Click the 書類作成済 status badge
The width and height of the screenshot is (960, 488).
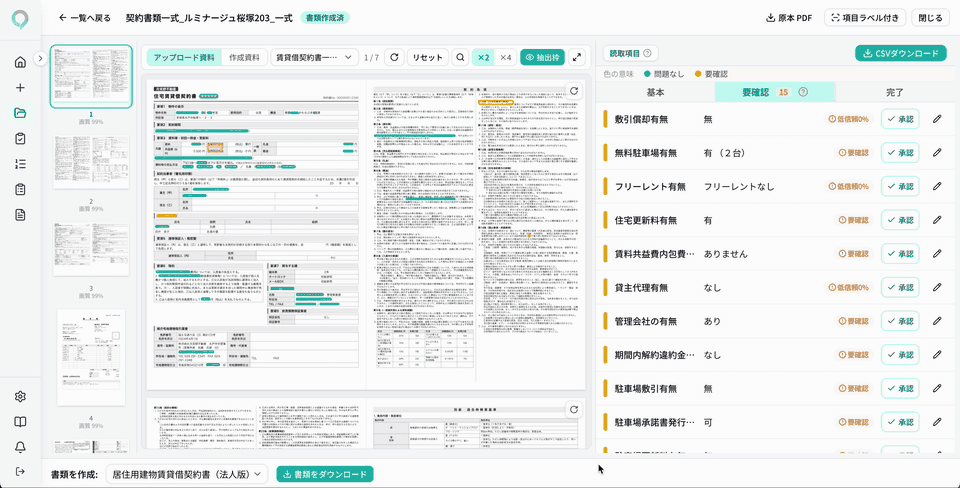(324, 18)
